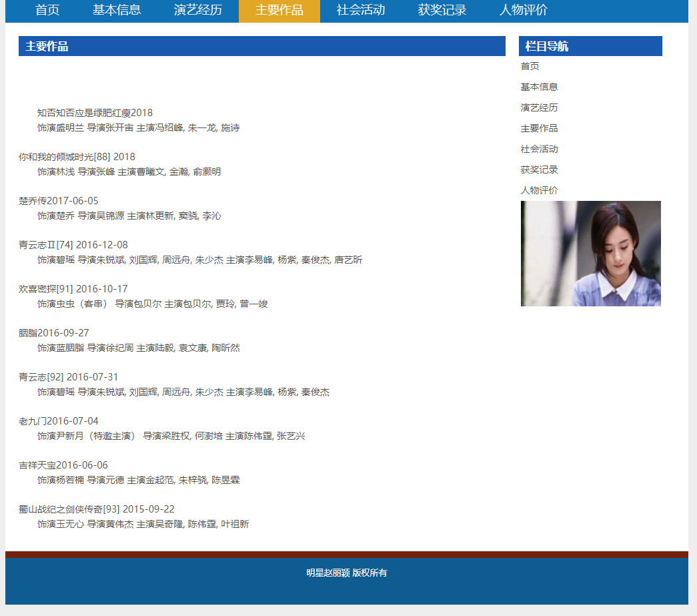This screenshot has width=697, height=616.
Task: Click cast line 饰演杨若楠 导演元德
Action: coord(138,481)
